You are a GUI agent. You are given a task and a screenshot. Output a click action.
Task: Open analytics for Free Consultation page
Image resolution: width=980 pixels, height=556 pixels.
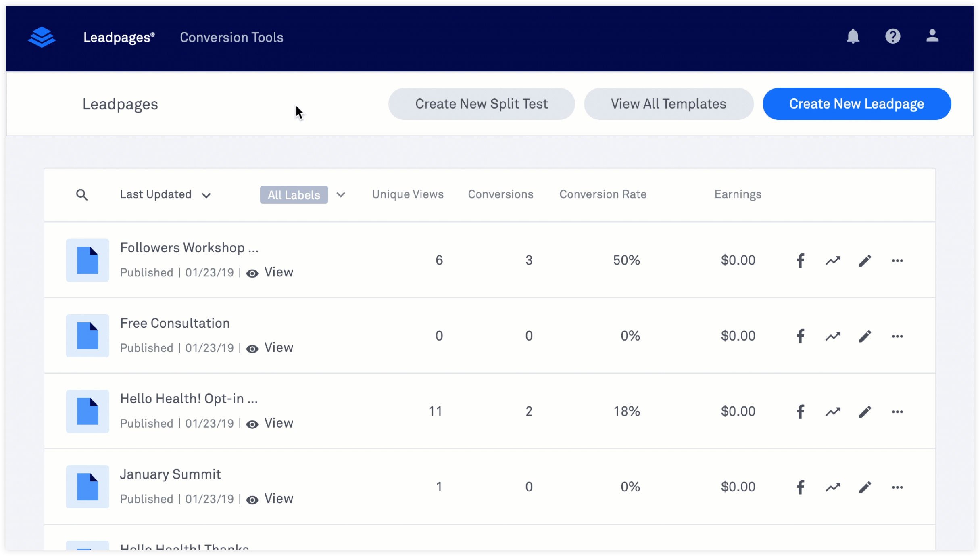coord(833,336)
